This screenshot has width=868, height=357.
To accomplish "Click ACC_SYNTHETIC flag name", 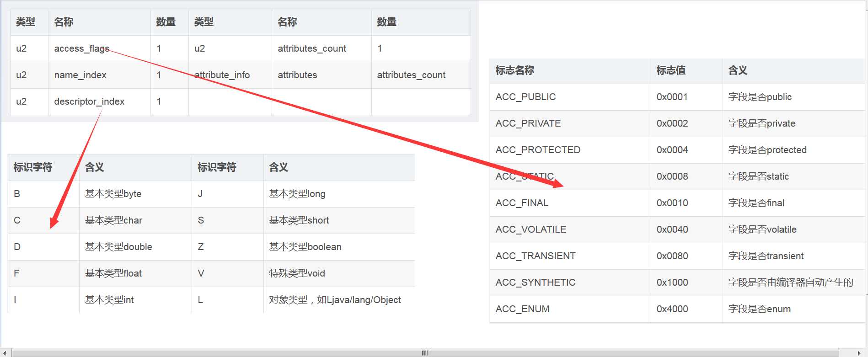I will click(x=536, y=282).
